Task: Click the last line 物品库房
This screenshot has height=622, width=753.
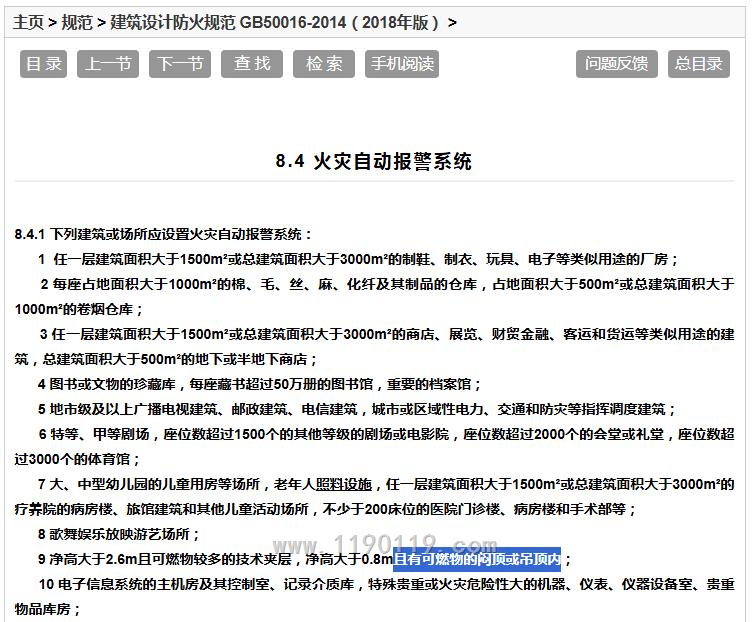Action: click(47, 609)
